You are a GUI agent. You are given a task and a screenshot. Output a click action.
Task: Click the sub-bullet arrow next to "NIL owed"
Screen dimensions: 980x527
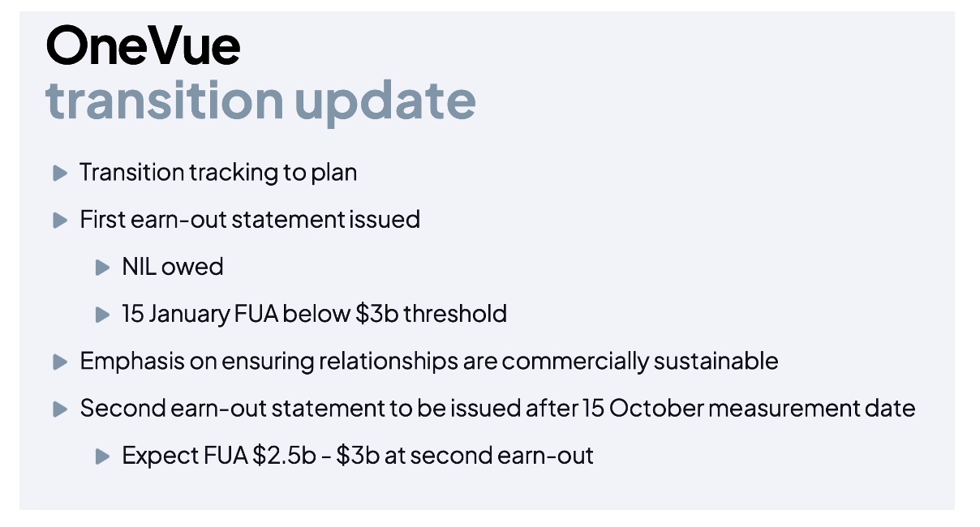[x=102, y=267]
